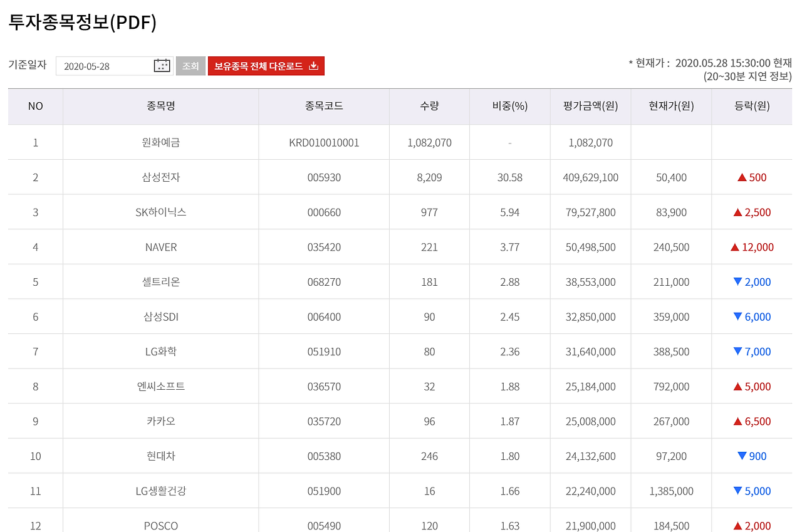Select the LG화학 stock name
The width and height of the screenshot is (802, 532).
tap(160, 352)
